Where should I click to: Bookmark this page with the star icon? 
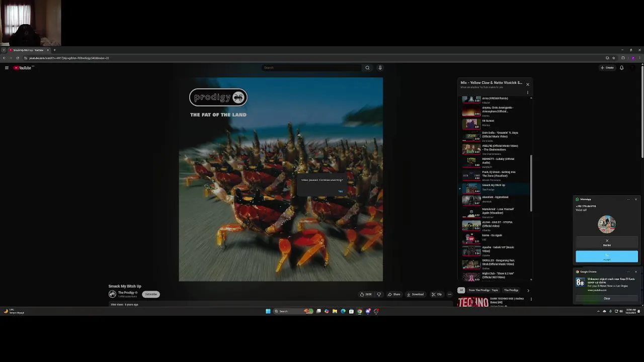[613, 58]
